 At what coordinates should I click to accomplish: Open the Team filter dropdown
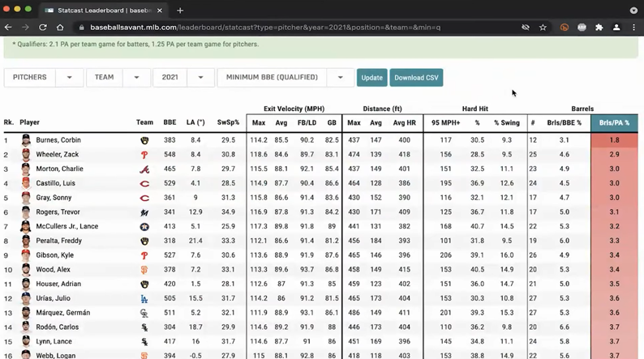click(x=118, y=78)
